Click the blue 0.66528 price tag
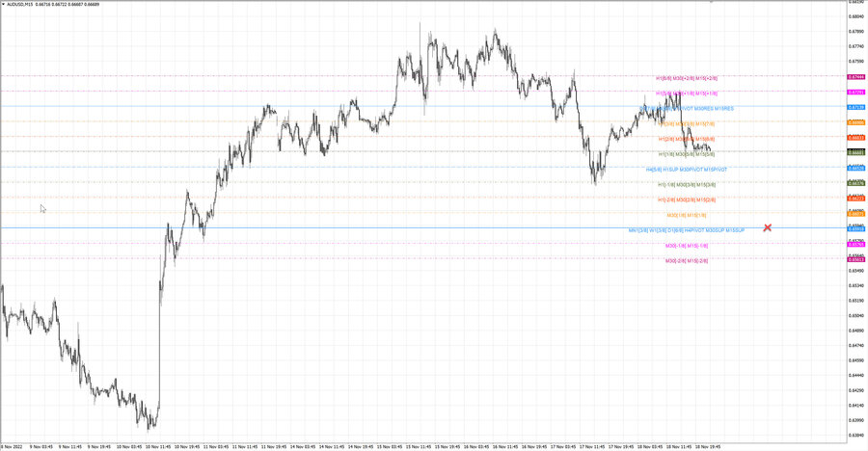The image size is (868, 451). point(856,169)
